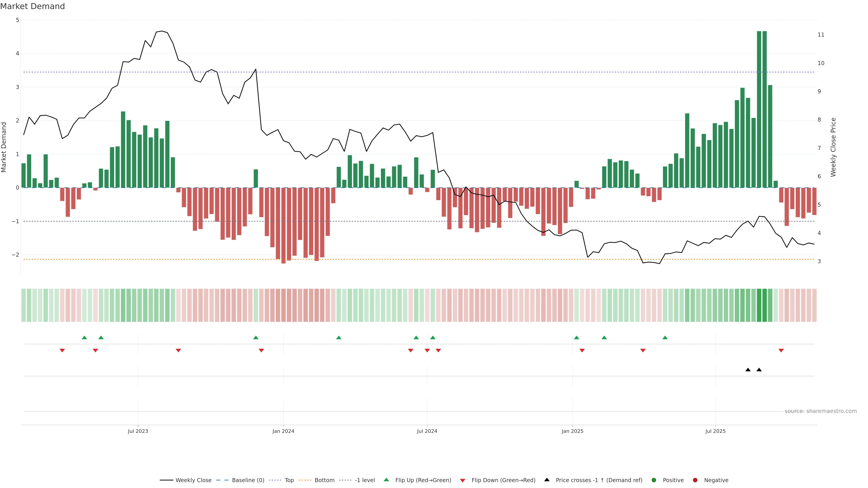Click the Market Demand chart title

point(32,6)
